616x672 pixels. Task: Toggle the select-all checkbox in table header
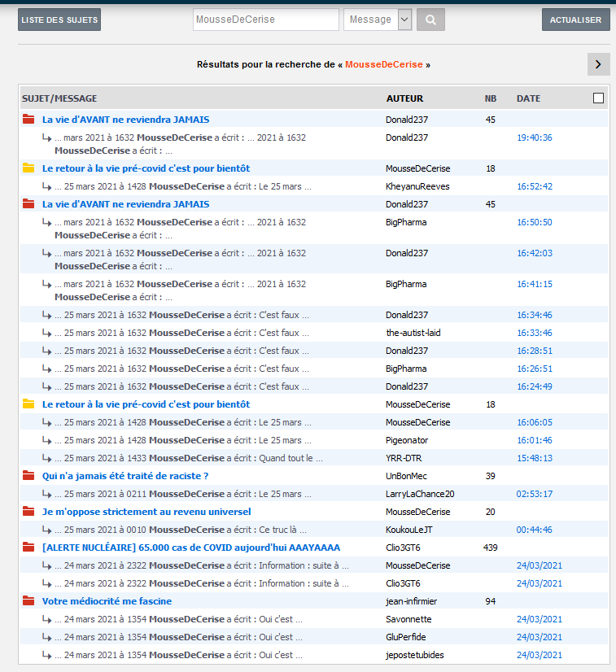598,98
